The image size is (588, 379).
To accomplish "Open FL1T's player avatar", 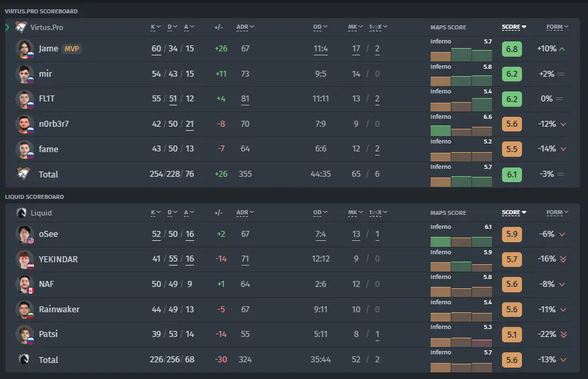I will coord(25,99).
